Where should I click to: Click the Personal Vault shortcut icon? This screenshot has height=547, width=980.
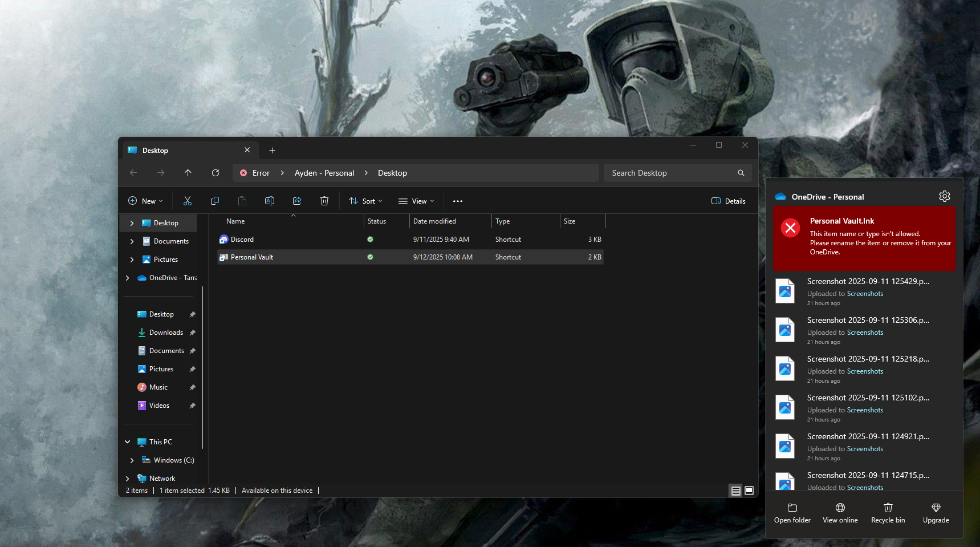[224, 257]
